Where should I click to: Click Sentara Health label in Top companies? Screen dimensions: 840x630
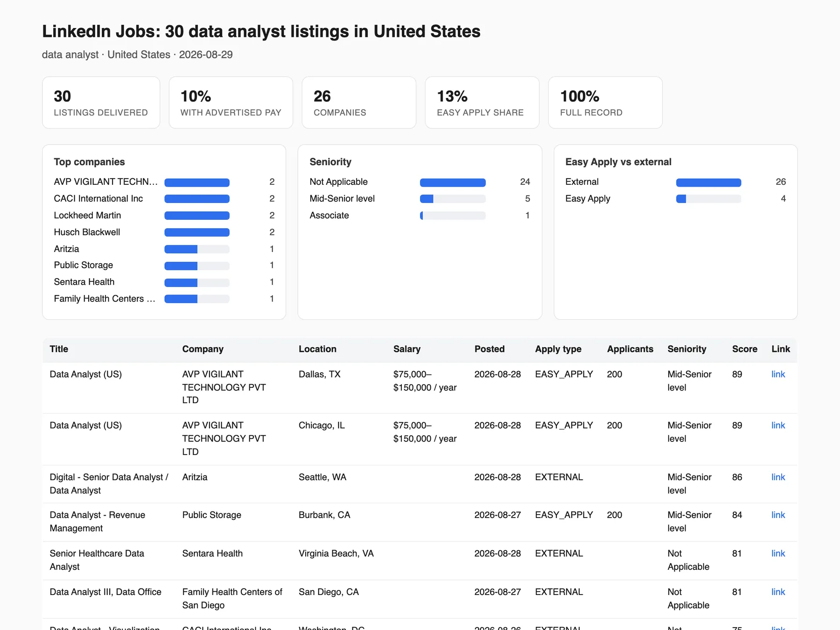click(84, 282)
